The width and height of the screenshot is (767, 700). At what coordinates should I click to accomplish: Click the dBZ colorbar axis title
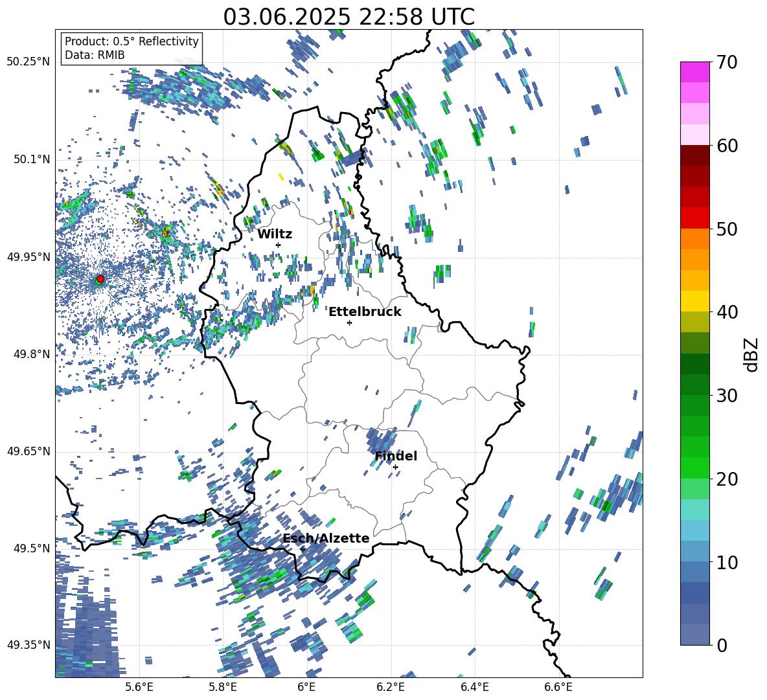coord(752,354)
